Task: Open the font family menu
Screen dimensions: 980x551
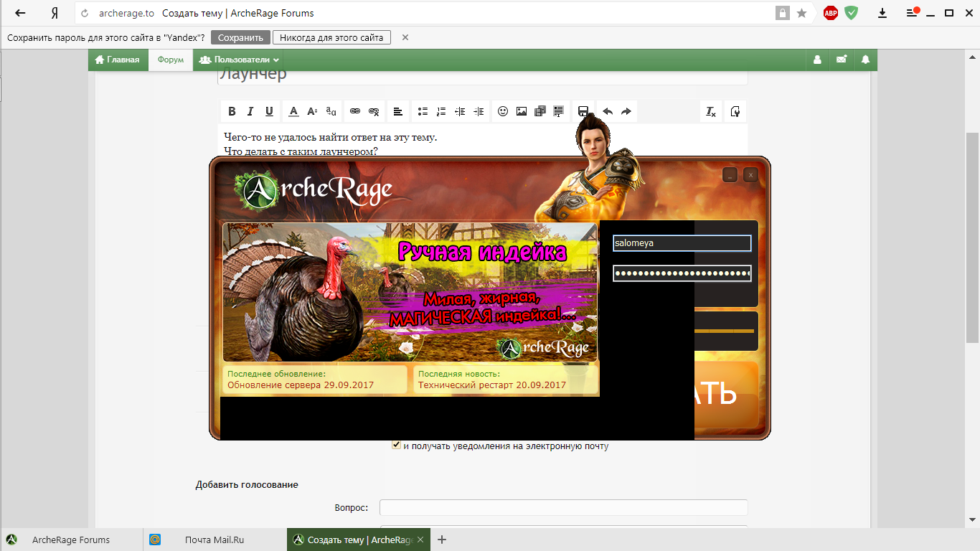Action: point(331,111)
